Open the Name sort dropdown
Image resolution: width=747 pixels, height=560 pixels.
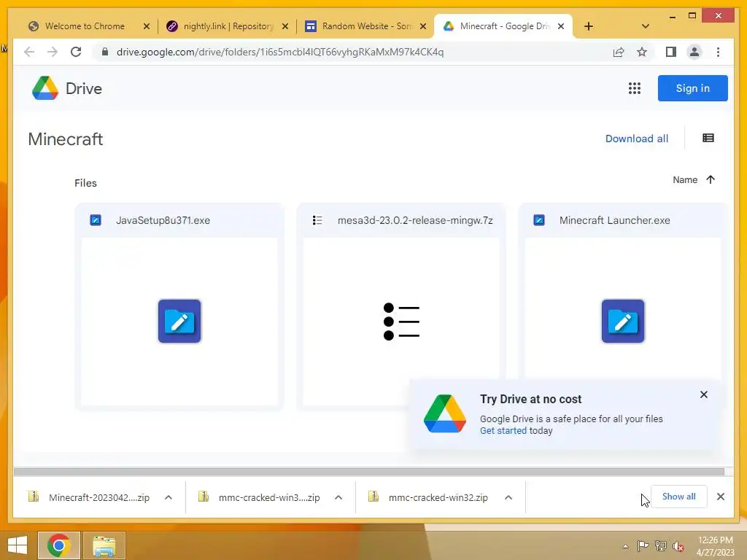tap(685, 179)
